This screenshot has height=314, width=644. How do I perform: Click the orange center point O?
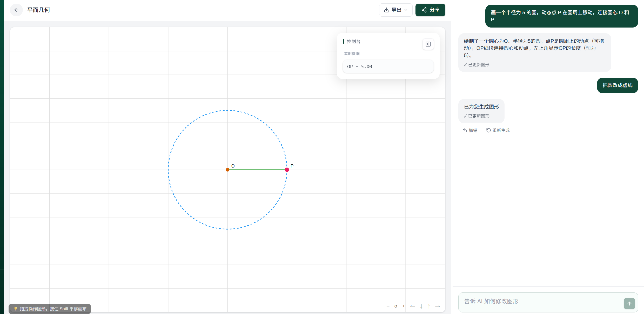pos(227,170)
